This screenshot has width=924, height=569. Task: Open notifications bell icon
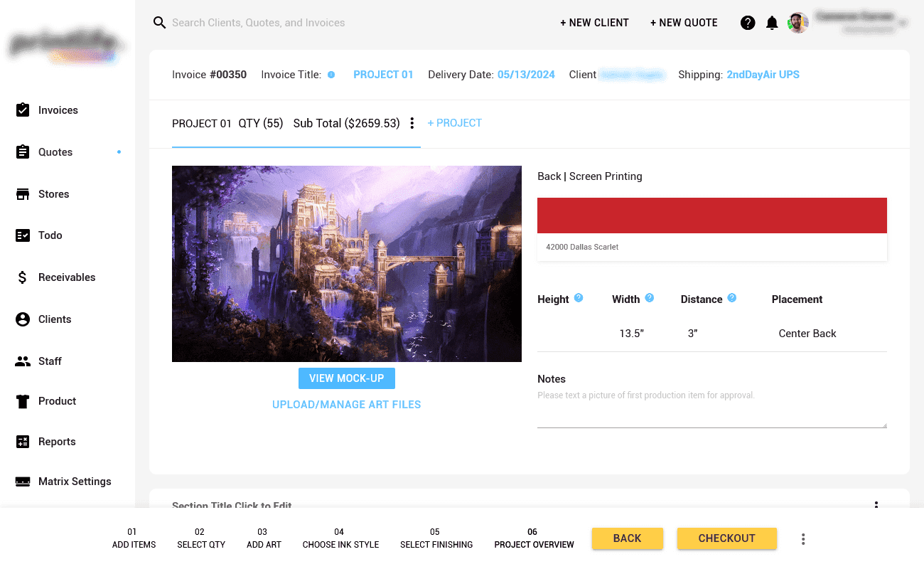772,23
